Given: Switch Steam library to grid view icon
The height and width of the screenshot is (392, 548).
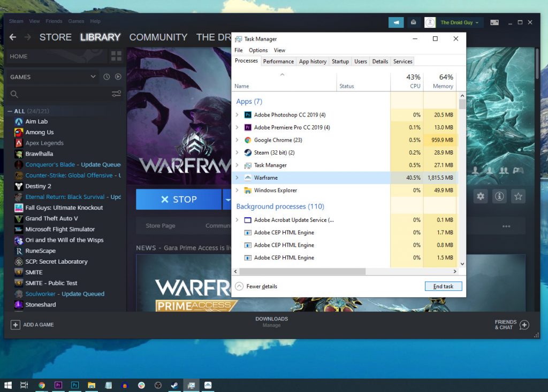Looking at the screenshot, I should [116, 56].
